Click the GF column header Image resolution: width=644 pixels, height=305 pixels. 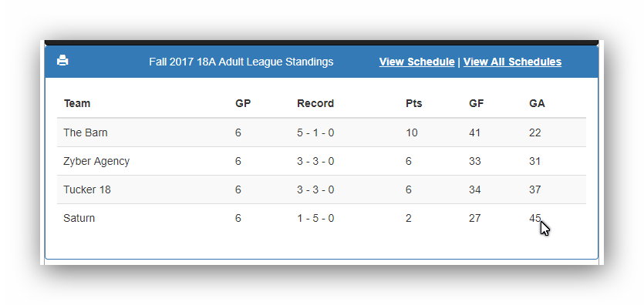tap(476, 103)
